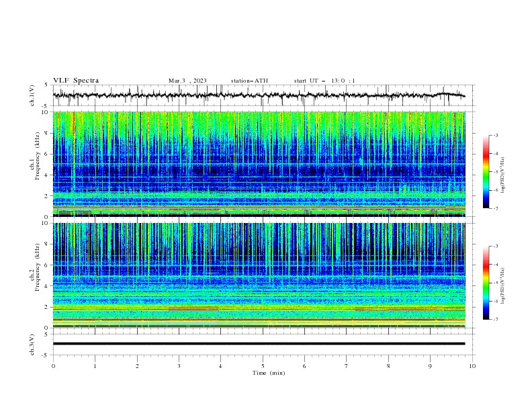This screenshot has width=532, height=411.
Task: Click the '-7' value on ch.2 colorbar
Action: (x=495, y=319)
